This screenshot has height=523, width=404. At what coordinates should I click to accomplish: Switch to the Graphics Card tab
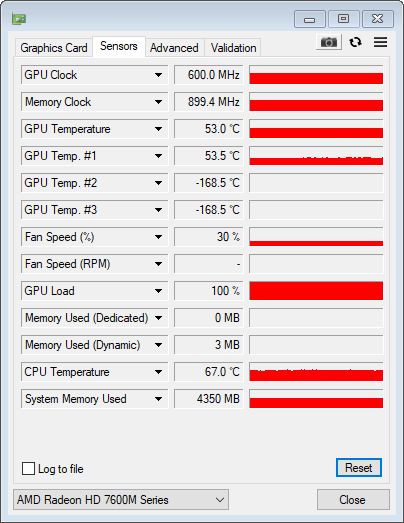pyautogui.click(x=54, y=48)
